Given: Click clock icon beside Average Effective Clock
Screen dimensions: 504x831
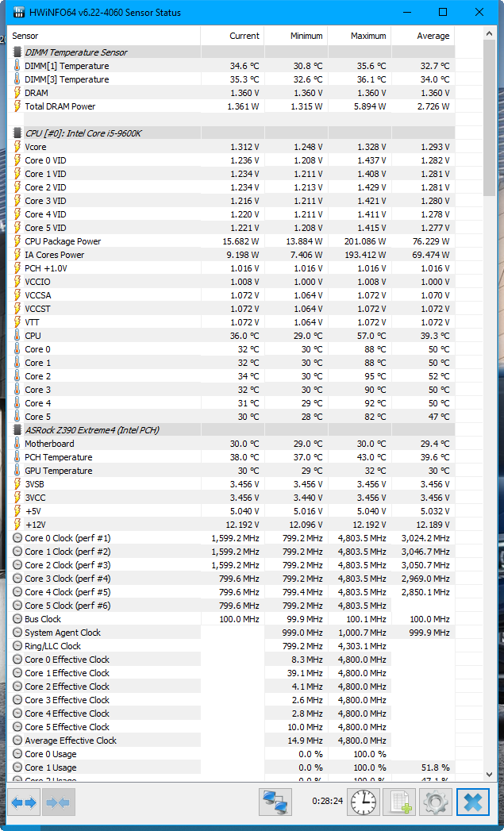Looking at the screenshot, I should tap(17, 741).
